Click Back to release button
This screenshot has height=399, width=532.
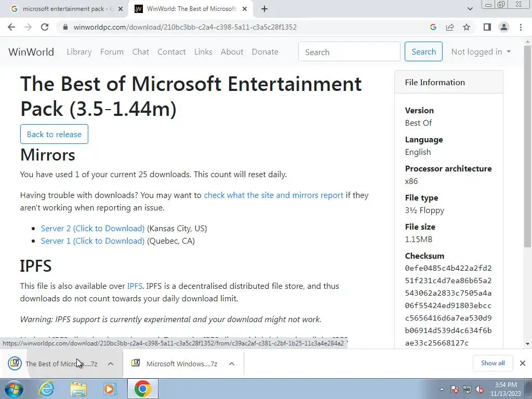point(54,134)
